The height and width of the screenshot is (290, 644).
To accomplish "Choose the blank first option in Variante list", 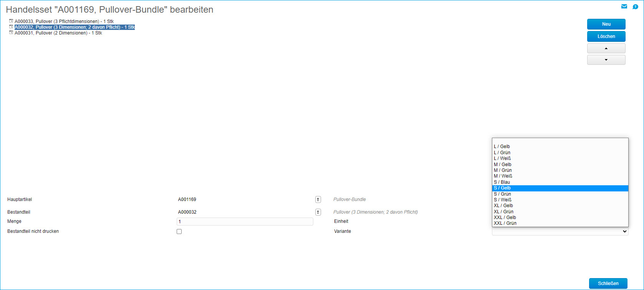I will pyautogui.click(x=560, y=141).
